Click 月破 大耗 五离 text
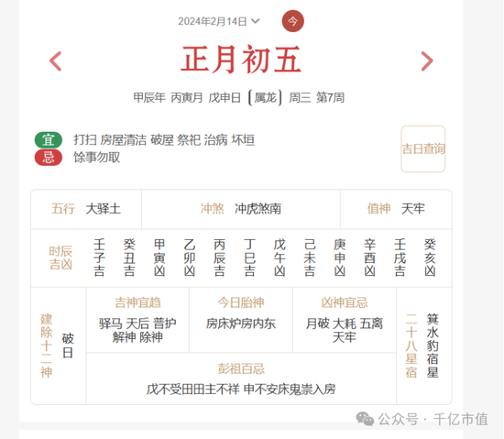This screenshot has height=439, width=504. tap(345, 324)
